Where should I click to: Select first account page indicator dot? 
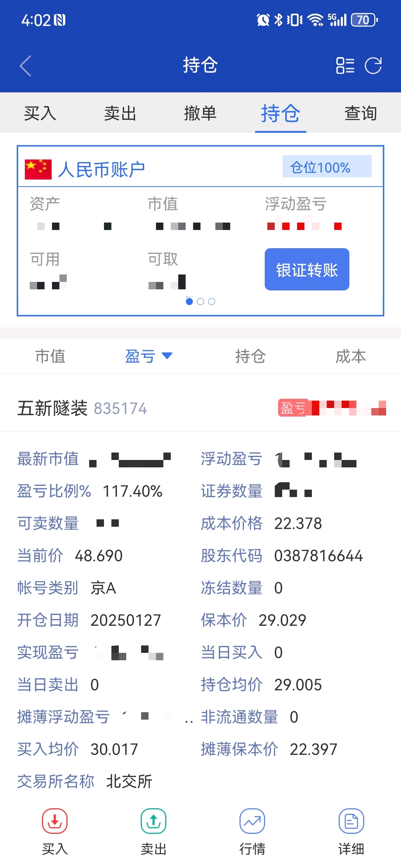(189, 302)
